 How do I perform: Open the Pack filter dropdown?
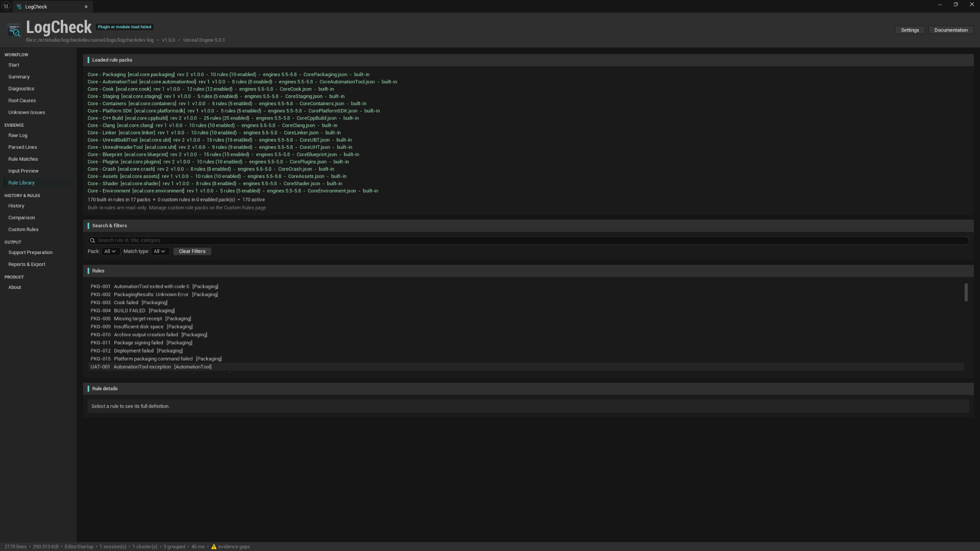[111, 252]
